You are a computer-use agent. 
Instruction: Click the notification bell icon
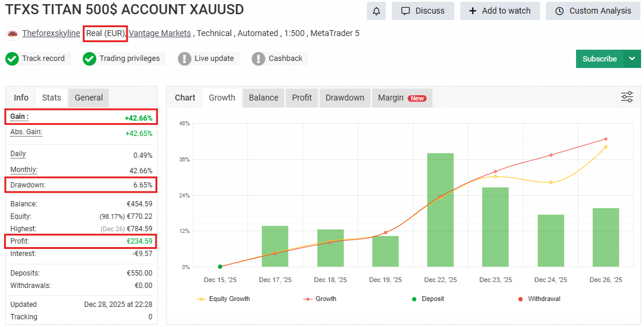point(376,11)
